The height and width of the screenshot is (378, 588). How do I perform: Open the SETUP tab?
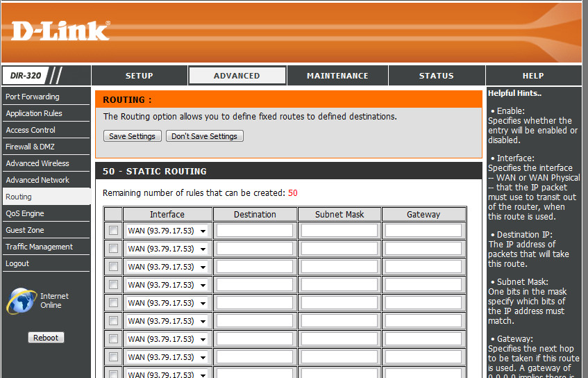click(x=139, y=76)
